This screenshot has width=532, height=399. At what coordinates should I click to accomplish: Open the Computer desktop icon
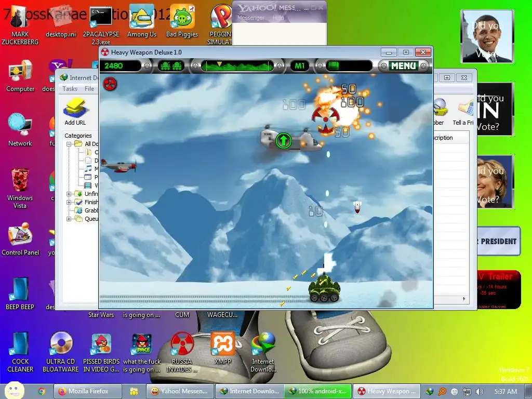(x=20, y=75)
